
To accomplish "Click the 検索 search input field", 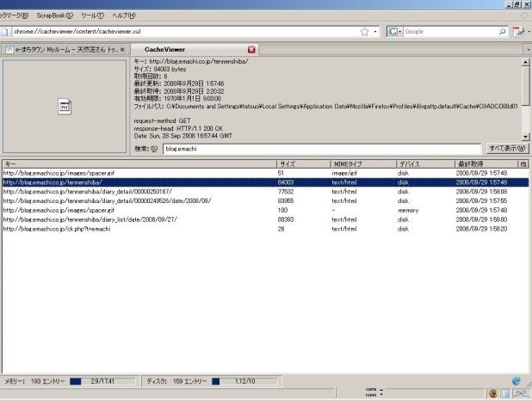I will [321, 148].
